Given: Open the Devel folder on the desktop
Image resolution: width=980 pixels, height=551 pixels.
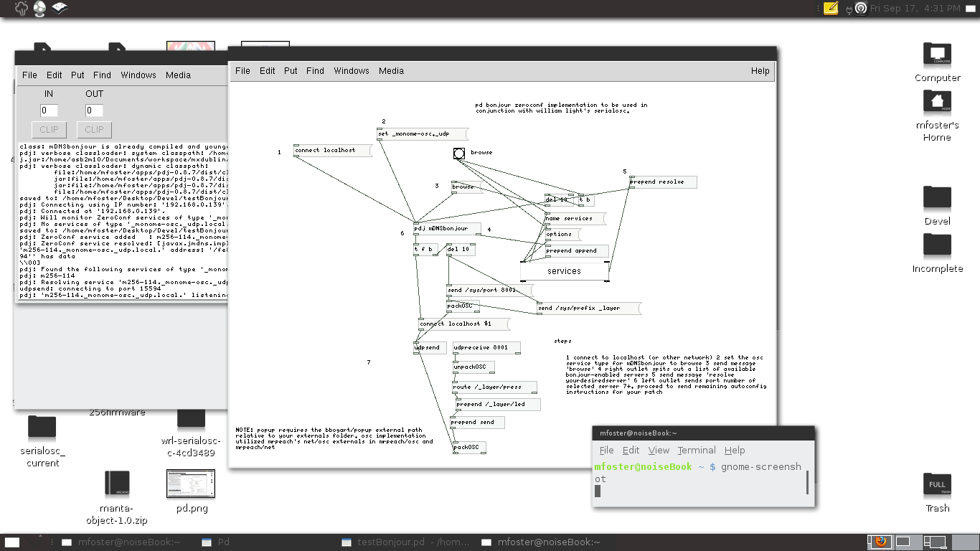Looking at the screenshot, I should [936, 197].
